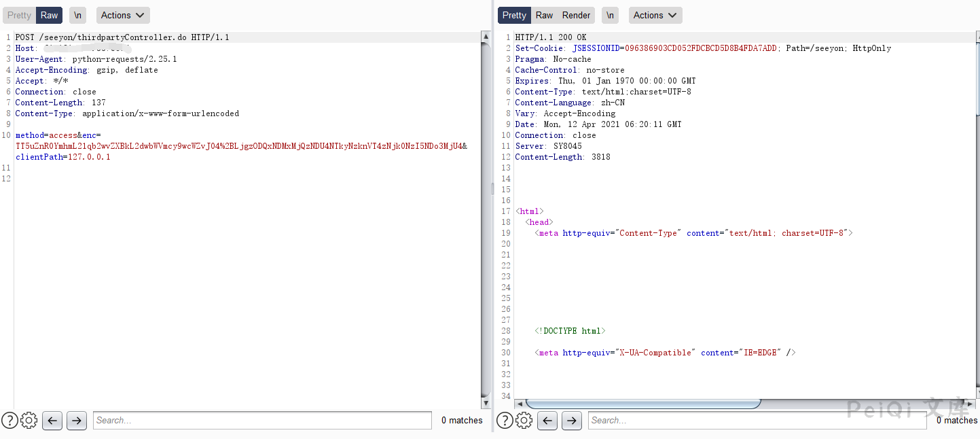Select the response Pretty view button
Image resolution: width=980 pixels, height=439 pixels.
(x=514, y=15)
